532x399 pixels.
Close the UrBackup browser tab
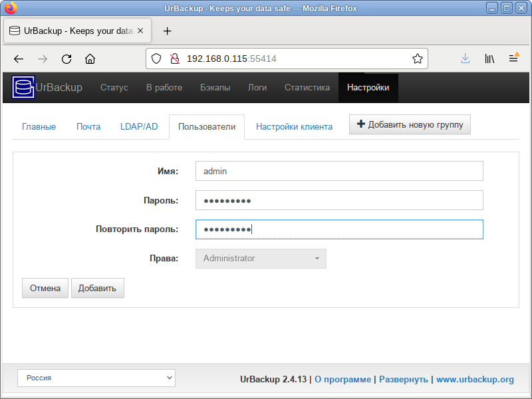pos(140,31)
